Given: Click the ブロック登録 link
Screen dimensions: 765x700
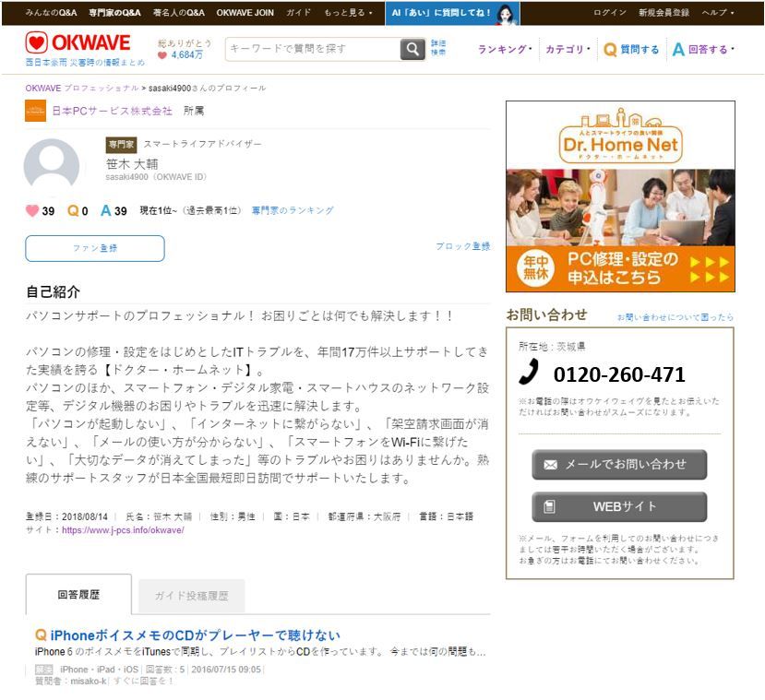Looking at the screenshot, I should pyautogui.click(x=463, y=246).
